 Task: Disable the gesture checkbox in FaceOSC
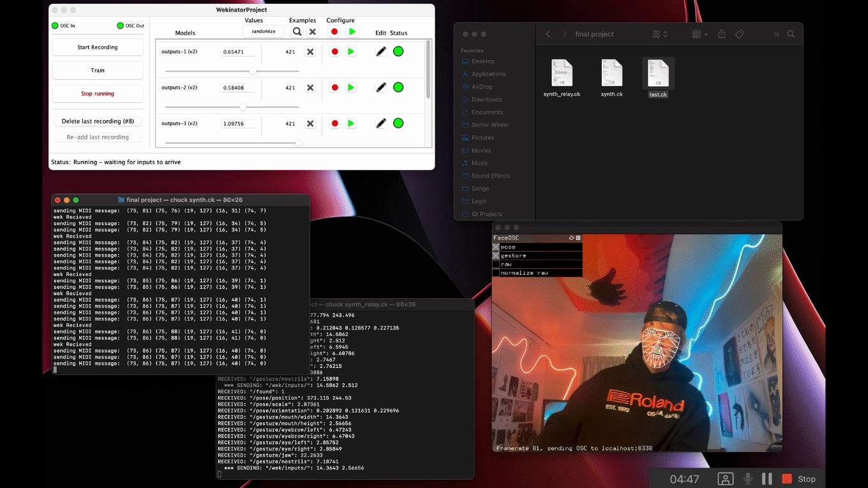tap(497, 255)
